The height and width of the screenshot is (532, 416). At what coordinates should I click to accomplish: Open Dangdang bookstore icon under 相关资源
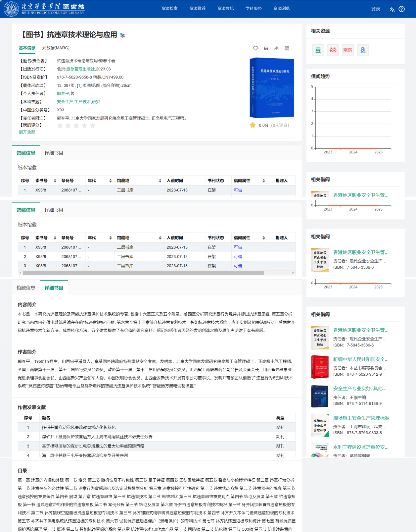(333, 50)
